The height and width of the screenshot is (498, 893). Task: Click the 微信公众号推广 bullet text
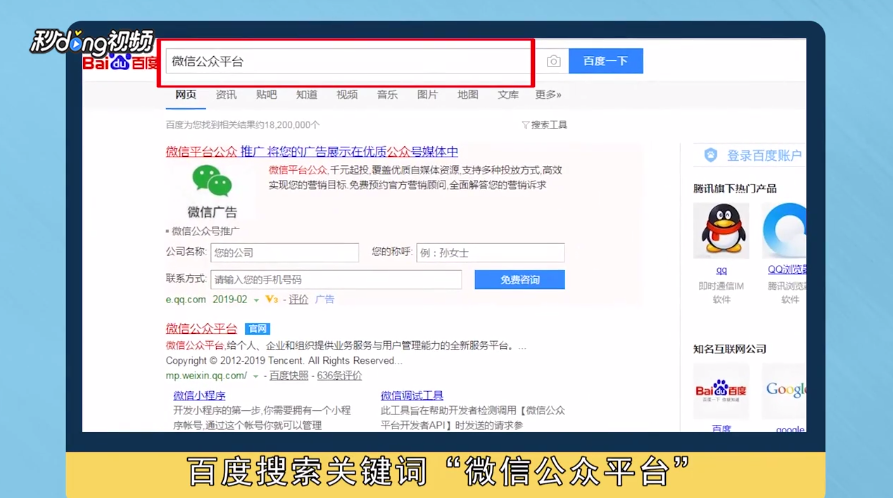coord(206,231)
